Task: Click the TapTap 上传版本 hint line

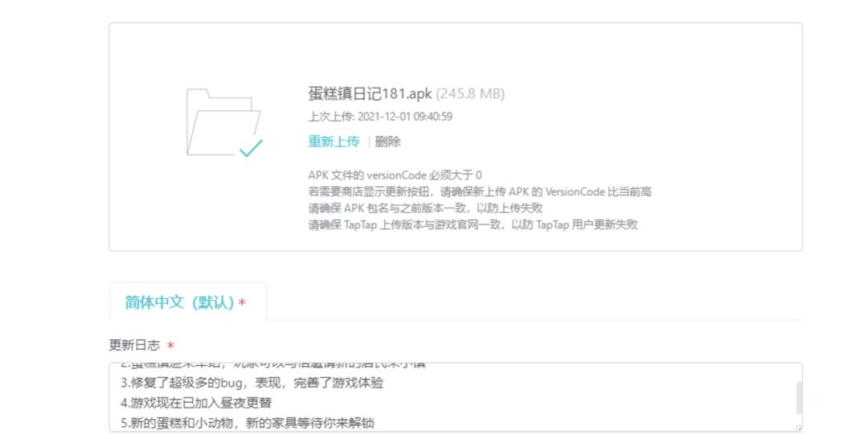Action: coord(473,225)
